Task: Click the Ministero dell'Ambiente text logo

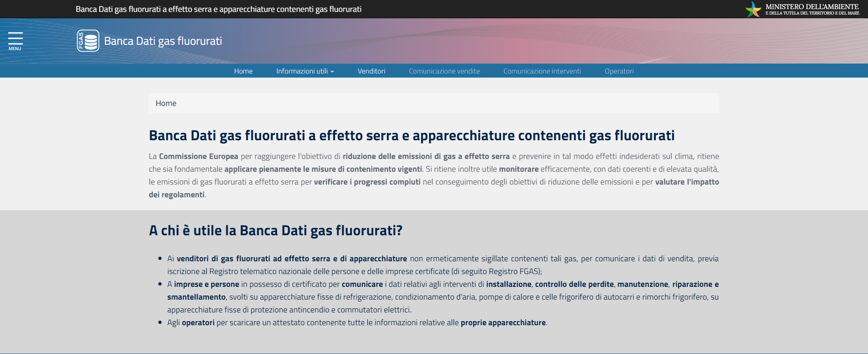Action: (x=812, y=9)
